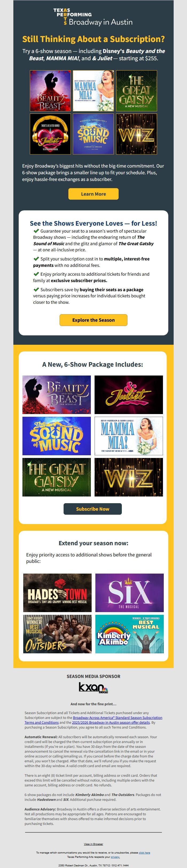This screenshot has height=868, width=187.
Task: Click the small & Juliet heart poster
Action: (50, 134)
